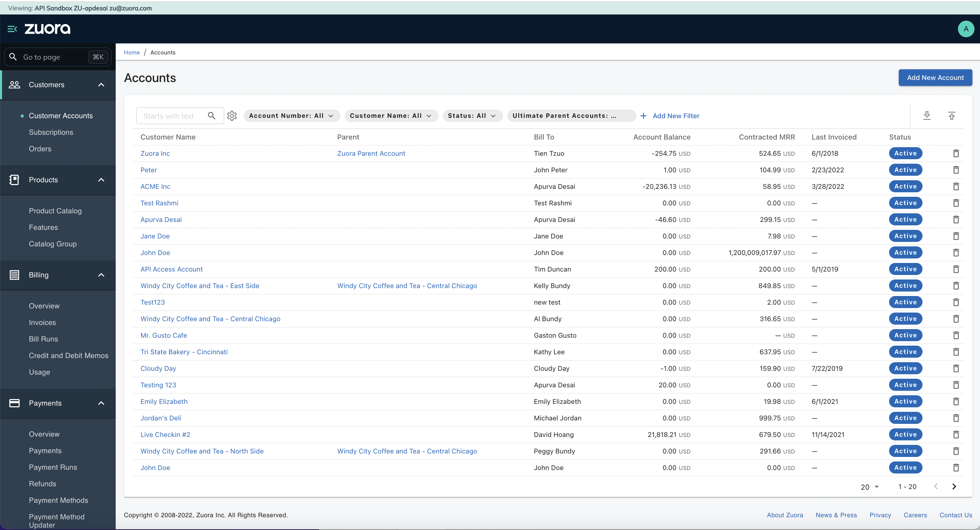Screen dimensions: 980x530
Task: Open the user avatar menu
Action: tap(966, 29)
